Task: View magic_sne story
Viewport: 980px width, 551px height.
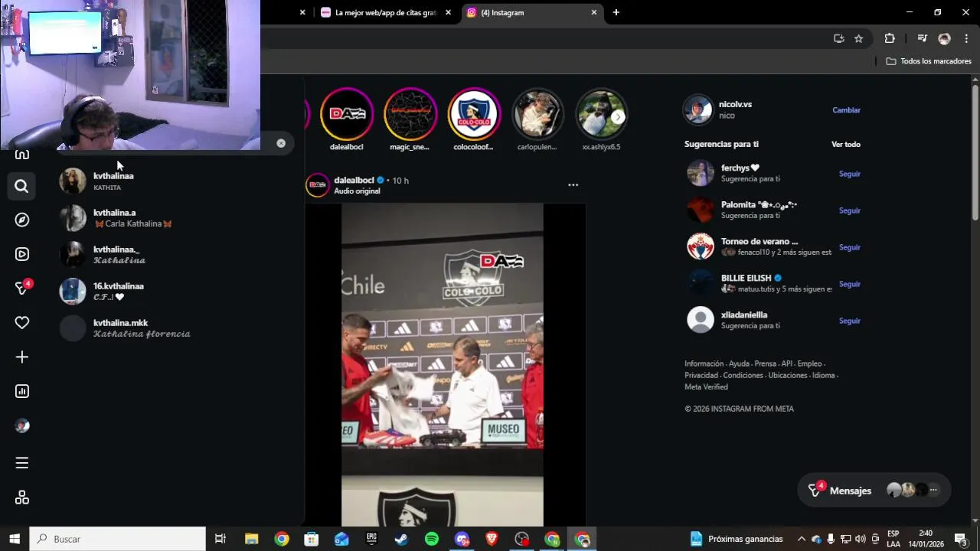Action: tap(410, 115)
